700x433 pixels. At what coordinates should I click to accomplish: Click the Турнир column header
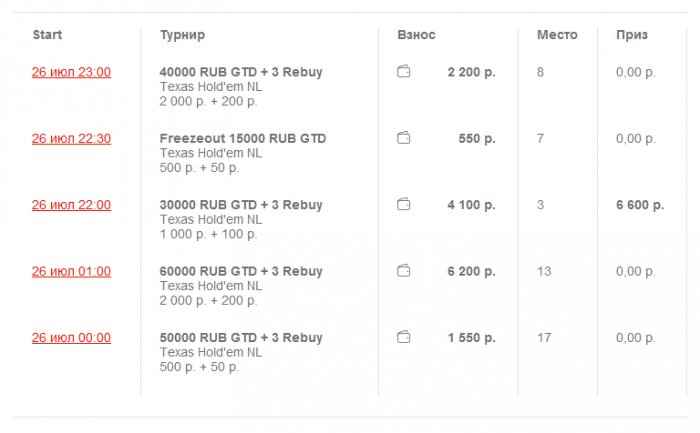(182, 35)
